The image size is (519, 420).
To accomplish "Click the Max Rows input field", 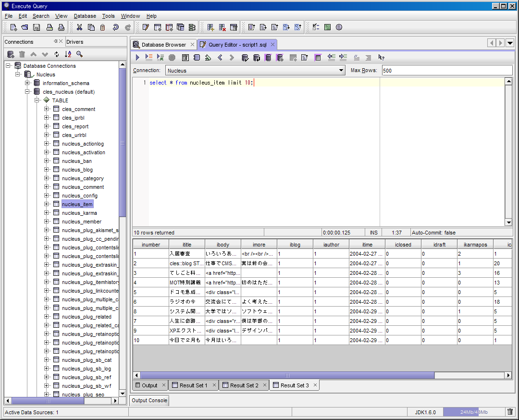I will coord(447,71).
